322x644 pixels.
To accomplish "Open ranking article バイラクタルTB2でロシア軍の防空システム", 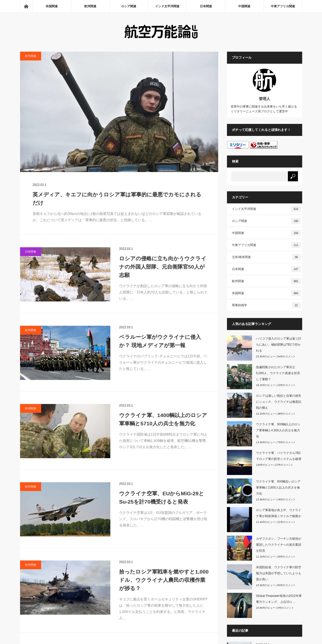I will pyautogui.click(x=278, y=456).
